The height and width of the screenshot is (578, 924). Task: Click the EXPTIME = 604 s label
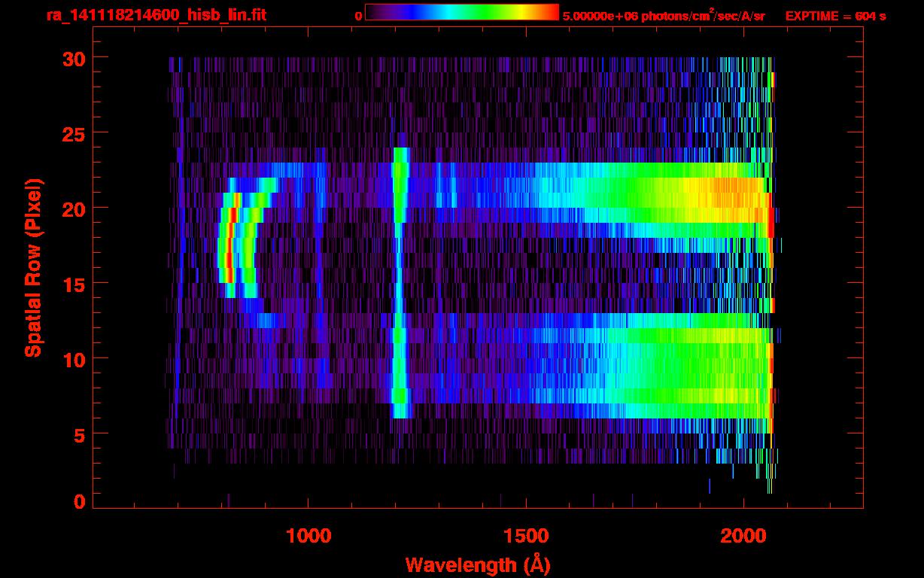tap(835, 16)
